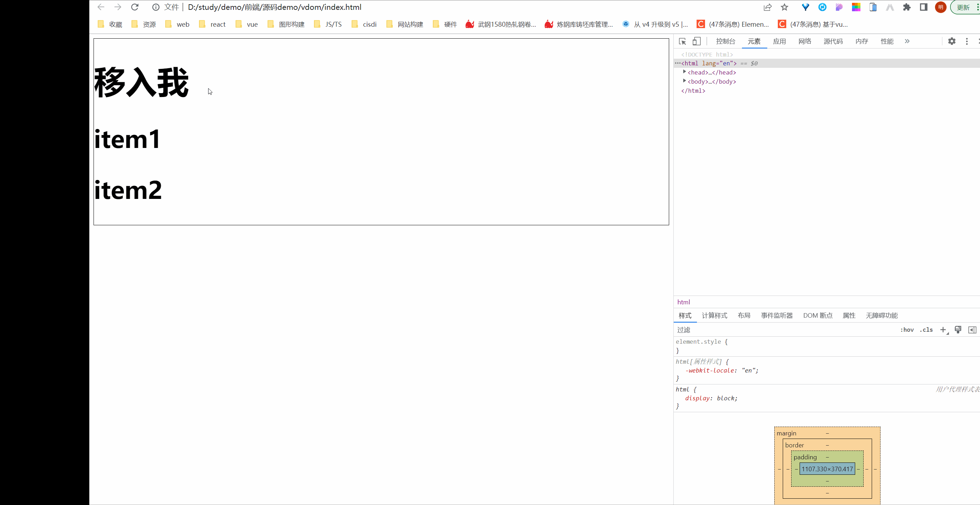Select the inspect element picker tool

point(683,41)
